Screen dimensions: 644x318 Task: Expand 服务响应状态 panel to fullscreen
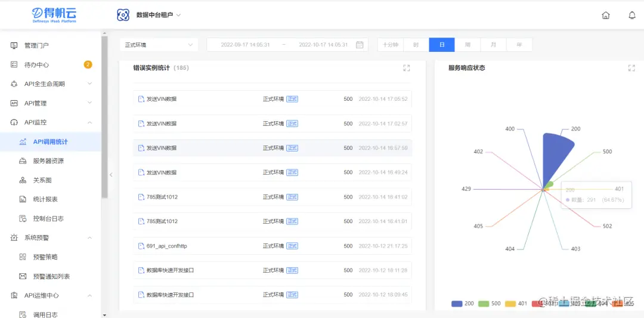(x=631, y=68)
